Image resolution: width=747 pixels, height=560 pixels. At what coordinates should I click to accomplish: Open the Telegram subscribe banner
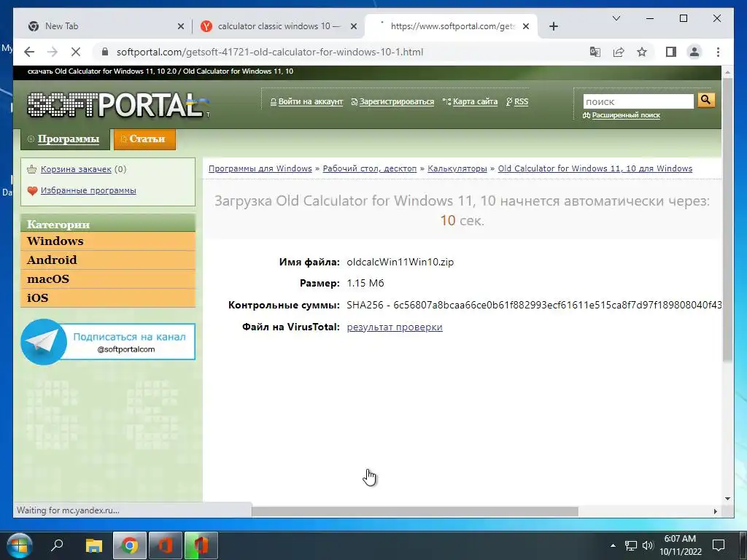coord(108,342)
